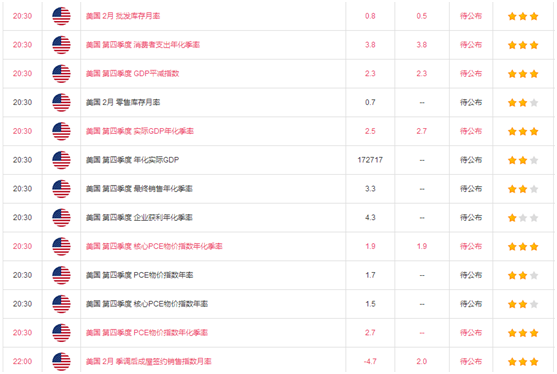The image size is (557, 374).
Task: Click the forecast value 2.7 for 实际GDP年化季率
Action: coord(422,131)
